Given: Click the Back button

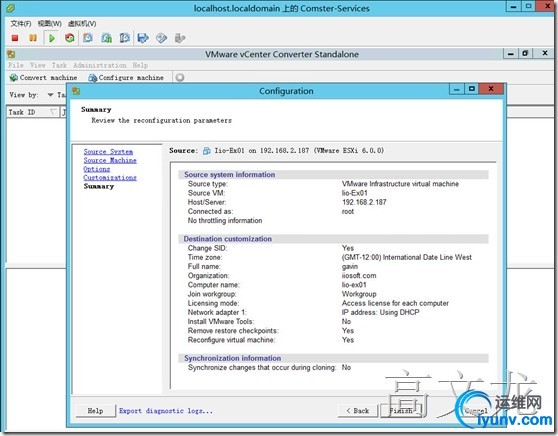Looking at the screenshot, I should [358, 411].
